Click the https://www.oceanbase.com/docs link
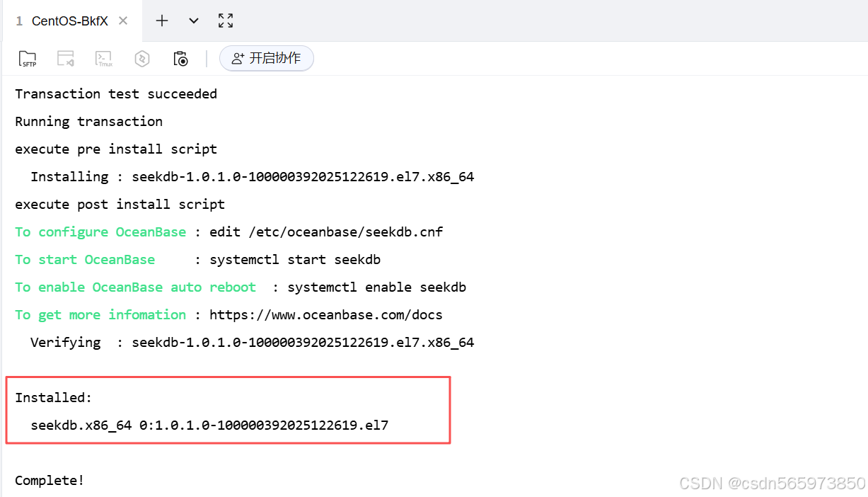This screenshot has height=497, width=868. click(x=326, y=314)
